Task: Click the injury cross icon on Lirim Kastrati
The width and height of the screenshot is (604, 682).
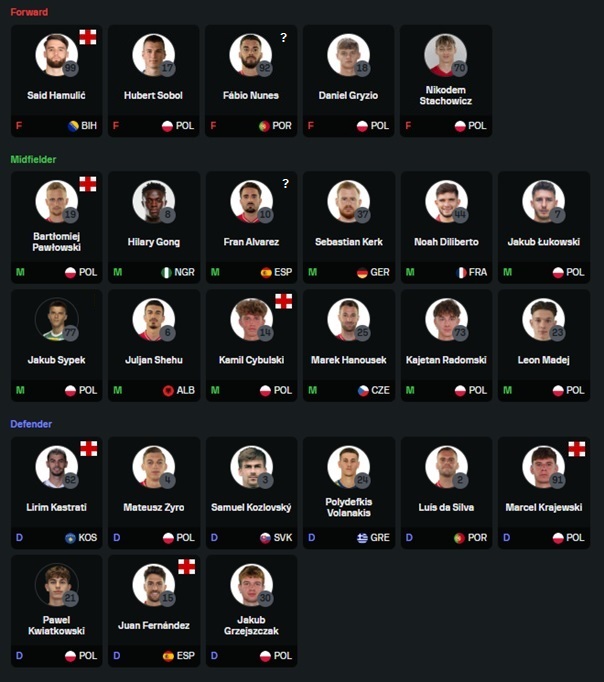Action: coord(89,448)
